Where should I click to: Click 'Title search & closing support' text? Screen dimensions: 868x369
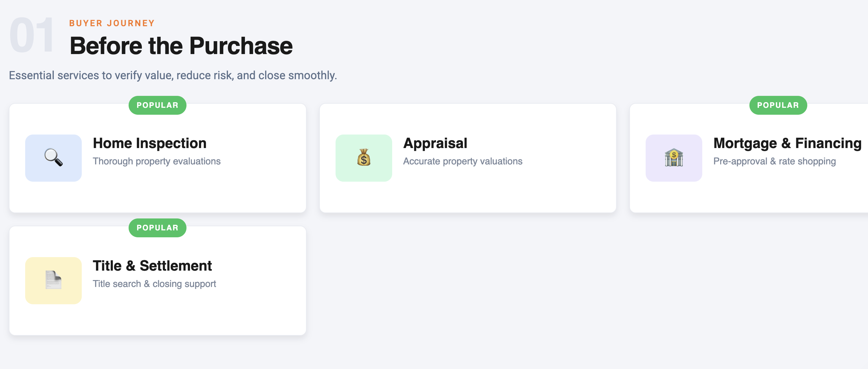point(154,284)
